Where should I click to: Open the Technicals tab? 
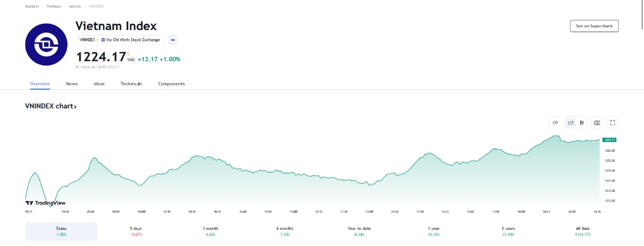tap(131, 84)
